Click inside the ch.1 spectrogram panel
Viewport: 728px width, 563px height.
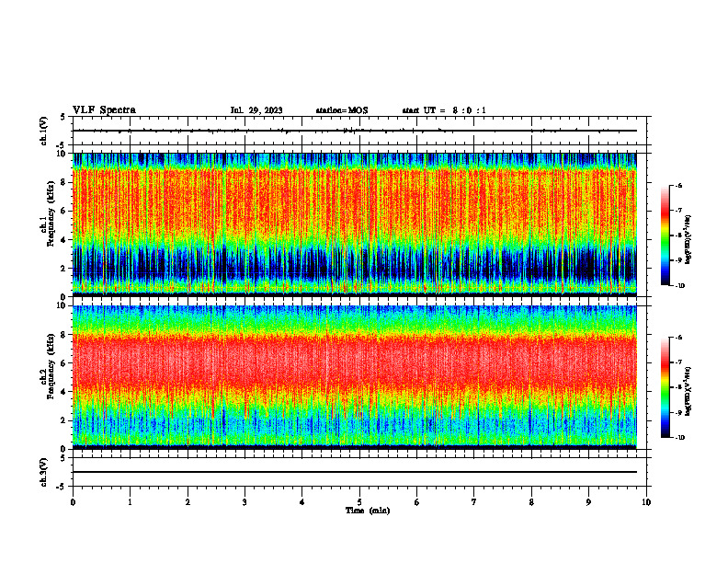click(x=355, y=224)
